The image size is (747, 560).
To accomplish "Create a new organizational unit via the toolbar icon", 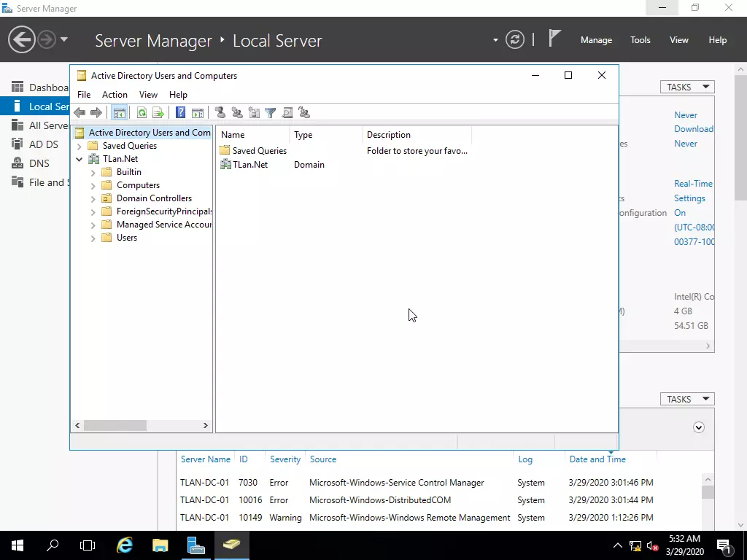I will [254, 113].
